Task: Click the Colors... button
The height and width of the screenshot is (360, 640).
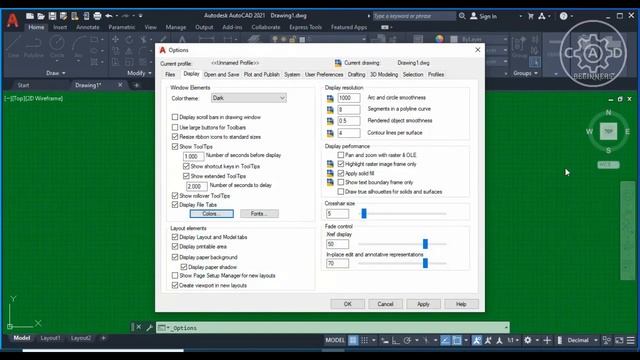Action: pyautogui.click(x=211, y=214)
